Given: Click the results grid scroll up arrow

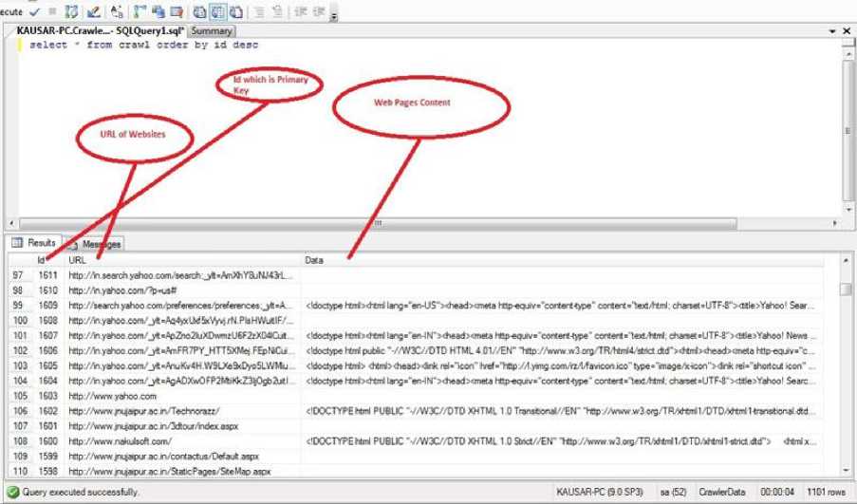Looking at the screenshot, I should click(x=846, y=261).
